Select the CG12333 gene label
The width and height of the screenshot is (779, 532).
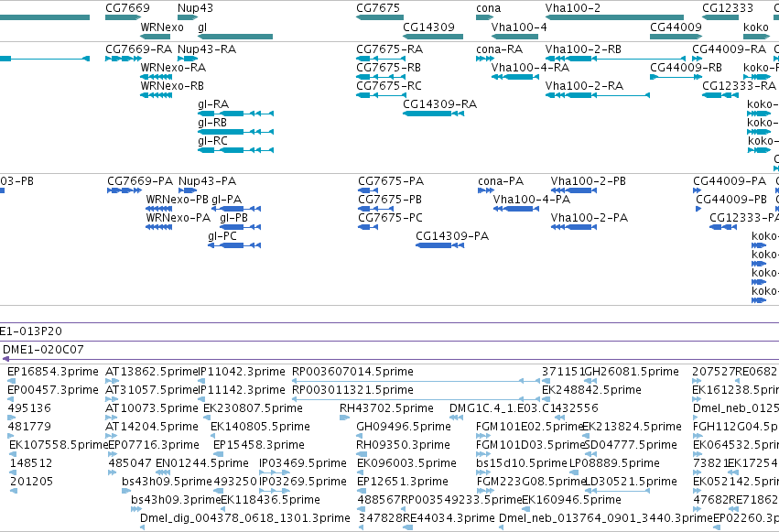tap(728, 8)
